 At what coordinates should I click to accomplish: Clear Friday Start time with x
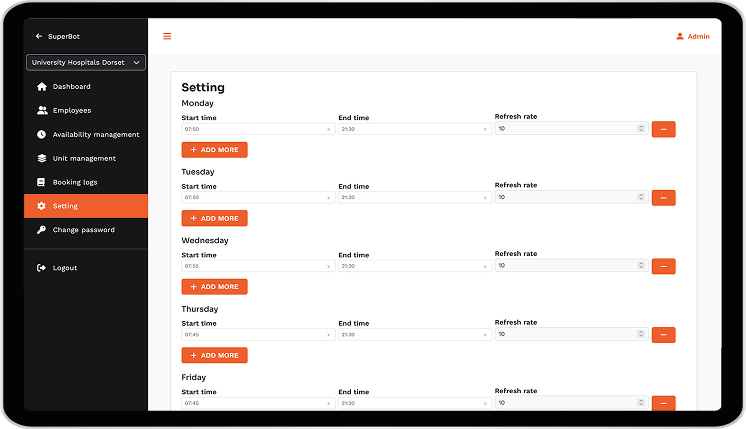328,403
